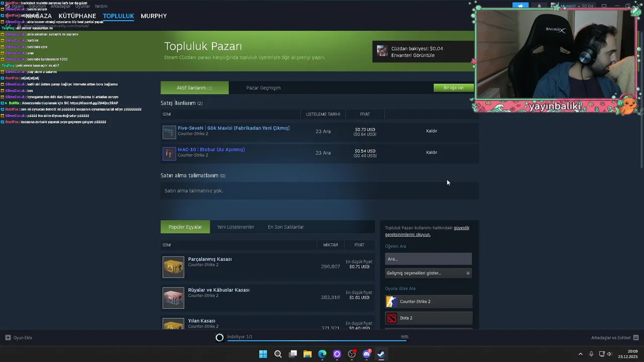The width and height of the screenshot is (644, 362).
Task: Click the Ara... search input field
Action: tap(428, 259)
